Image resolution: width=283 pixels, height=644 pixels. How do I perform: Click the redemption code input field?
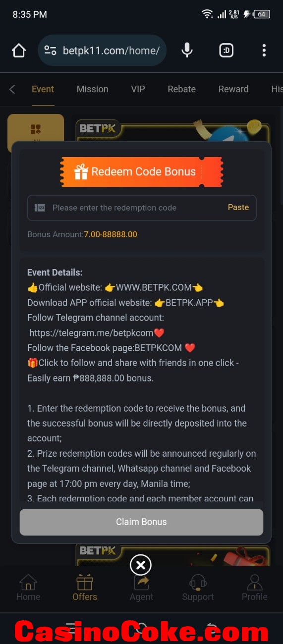point(142,208)
